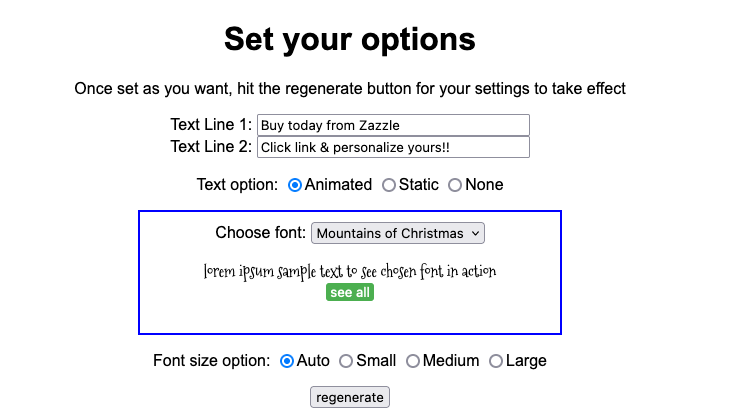
Task: Click the regenerate instructions paragraph
Action: [x=350, y=89]
